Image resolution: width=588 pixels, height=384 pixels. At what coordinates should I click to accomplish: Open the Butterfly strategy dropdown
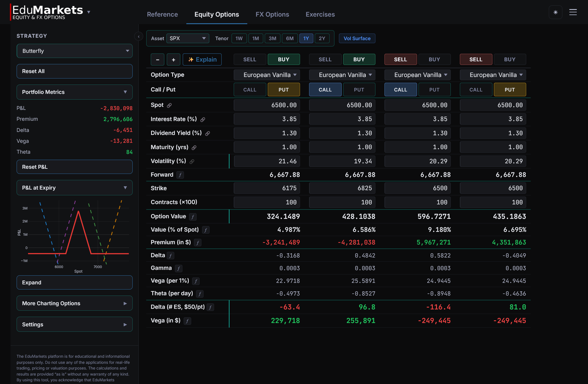tap(74, 51)
